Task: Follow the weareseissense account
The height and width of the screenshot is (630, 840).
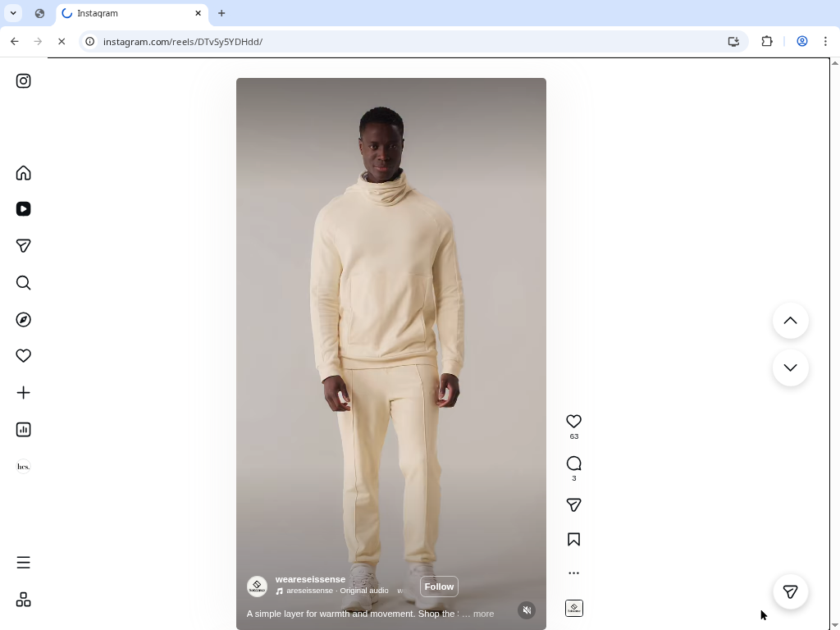Action: 439,587
